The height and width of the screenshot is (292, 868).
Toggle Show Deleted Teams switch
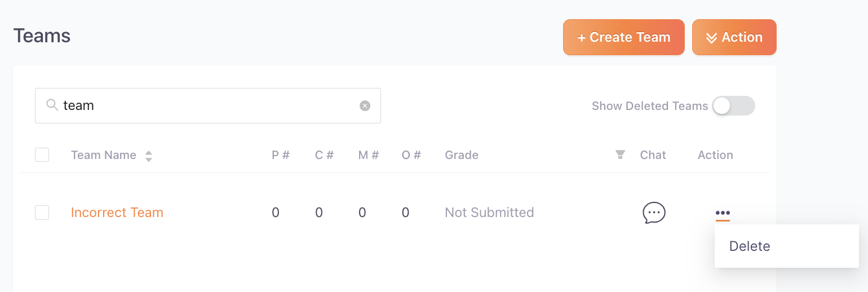[733, 105]
